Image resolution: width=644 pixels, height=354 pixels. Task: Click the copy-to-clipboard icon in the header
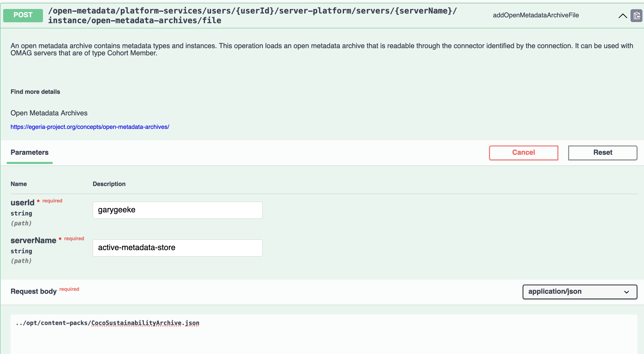click(x=636, y=16)
